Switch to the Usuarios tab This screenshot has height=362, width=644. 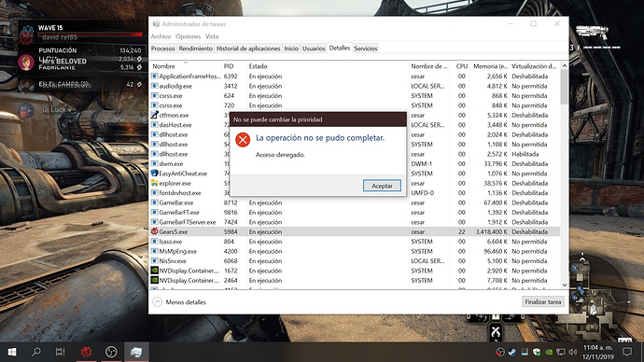pyautogui.click(x=314, y=49)
